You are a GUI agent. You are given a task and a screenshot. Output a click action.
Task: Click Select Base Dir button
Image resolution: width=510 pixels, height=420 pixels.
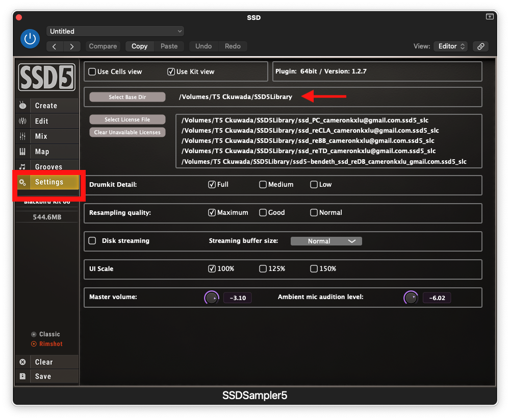(127, 97)
